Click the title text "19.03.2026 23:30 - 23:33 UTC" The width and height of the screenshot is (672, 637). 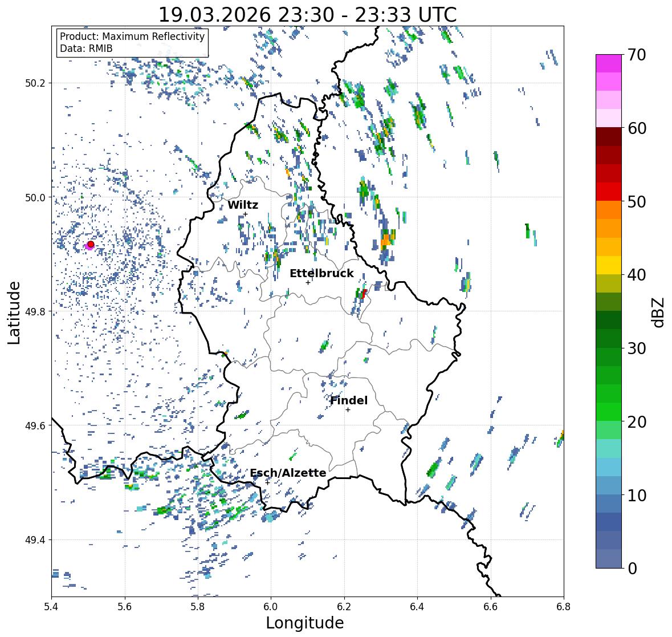[308, 15]
